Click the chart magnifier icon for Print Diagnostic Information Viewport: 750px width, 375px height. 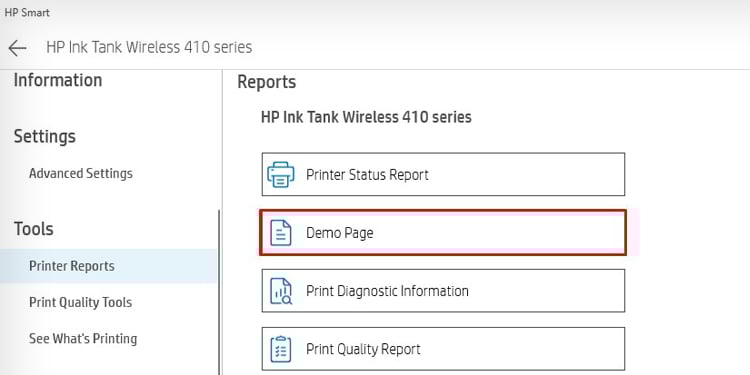(281, 291)
